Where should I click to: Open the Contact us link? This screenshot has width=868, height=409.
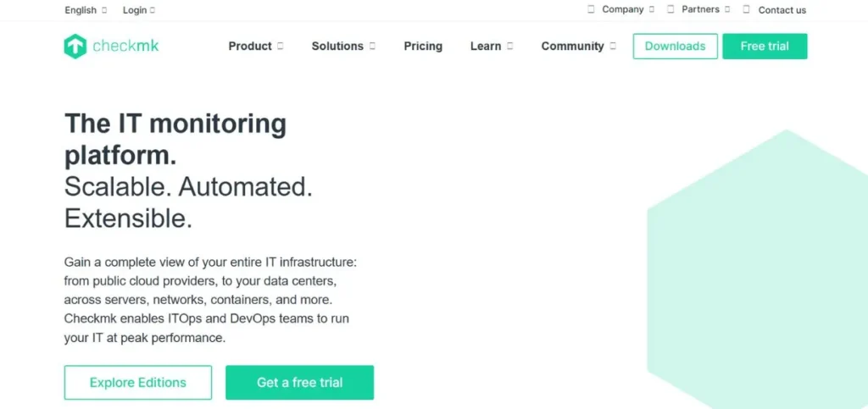pos(782,10)
